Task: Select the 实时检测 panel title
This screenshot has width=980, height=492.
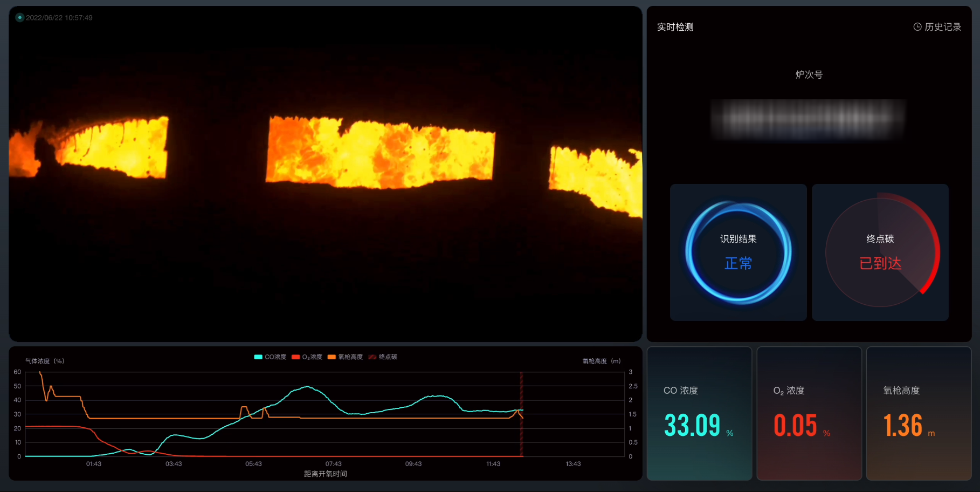Action: pyautogui.click(x=675, y=27)
